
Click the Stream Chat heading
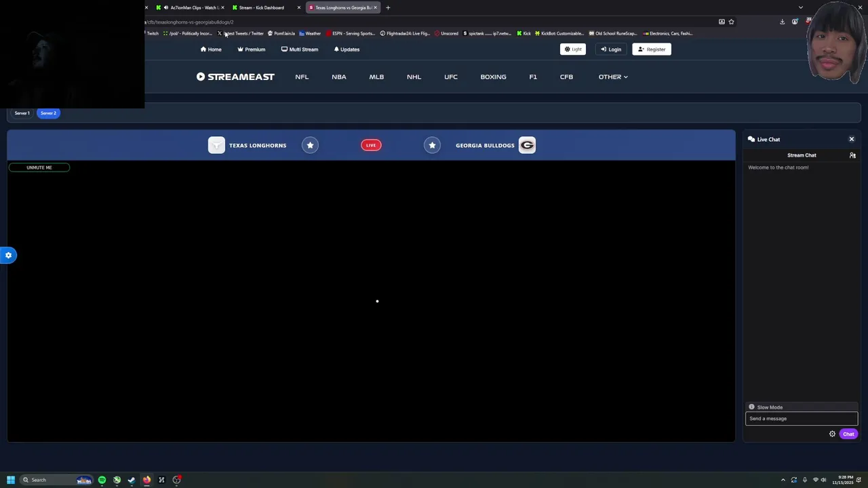(x=802, y=155)
